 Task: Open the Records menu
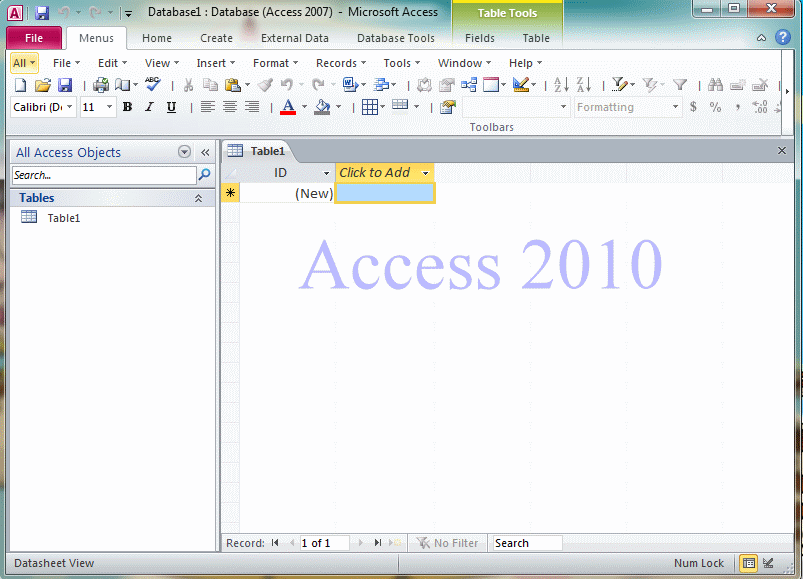click(341, 63)
